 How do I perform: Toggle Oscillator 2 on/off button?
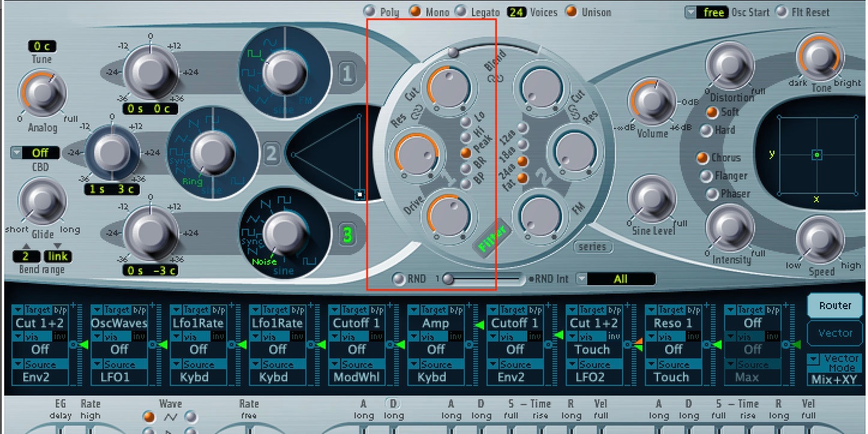click(271, 155)
